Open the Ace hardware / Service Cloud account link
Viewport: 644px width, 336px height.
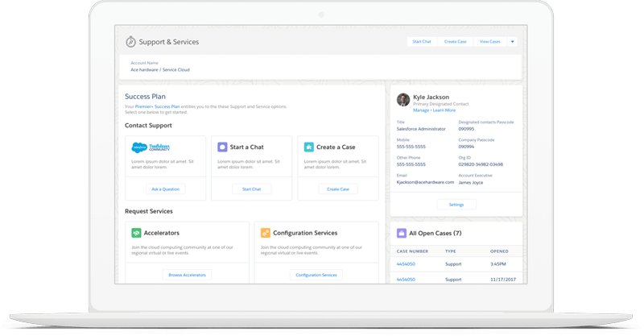click(160, 69)
